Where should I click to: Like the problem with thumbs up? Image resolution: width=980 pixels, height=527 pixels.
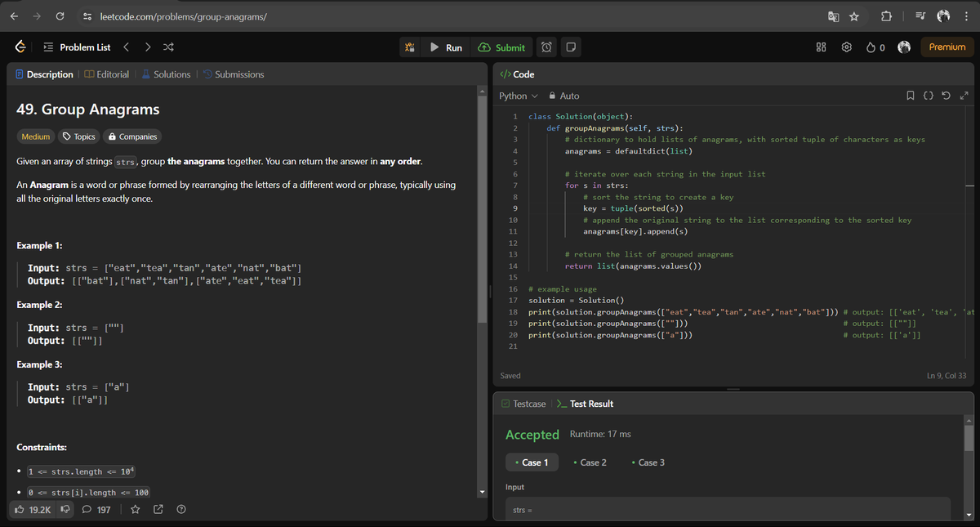[32, 510]
